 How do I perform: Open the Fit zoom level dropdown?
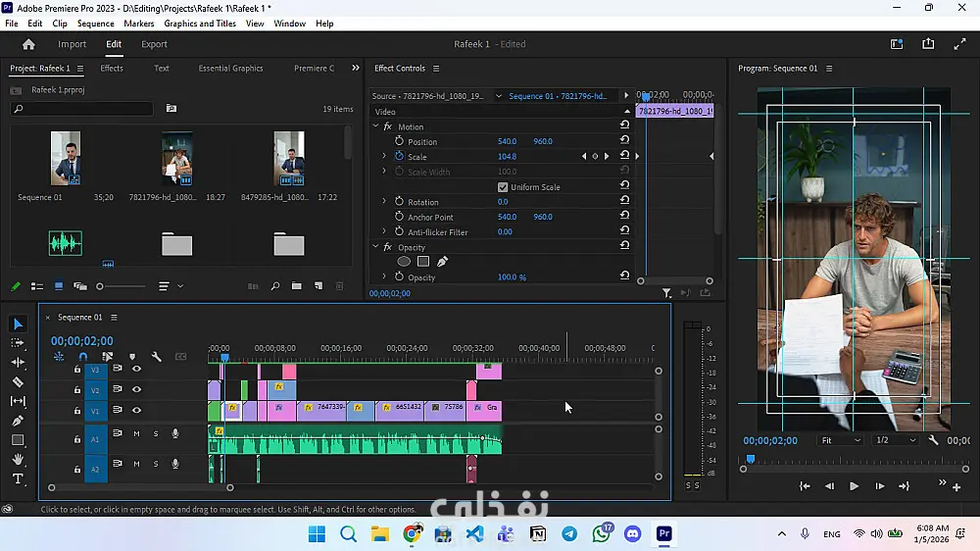tap(841, 440)
